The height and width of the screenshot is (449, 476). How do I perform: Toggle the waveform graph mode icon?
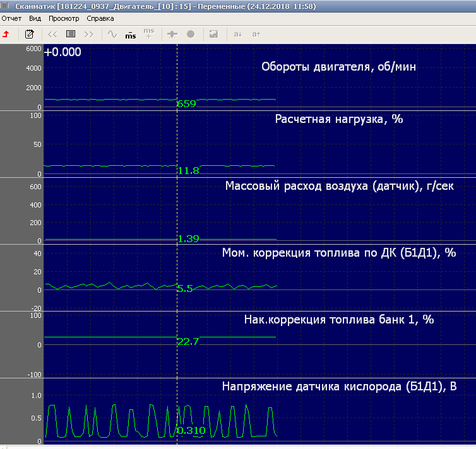(x=112, y=34)
